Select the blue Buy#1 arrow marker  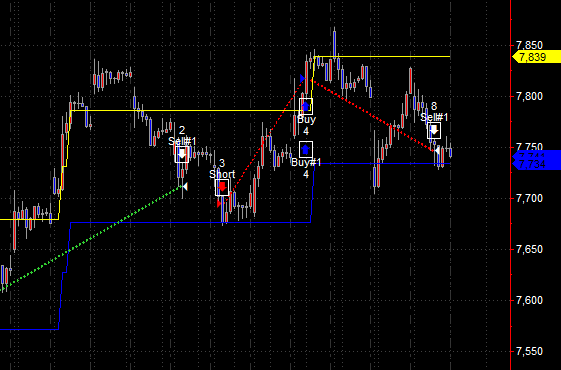click(306, 149)
